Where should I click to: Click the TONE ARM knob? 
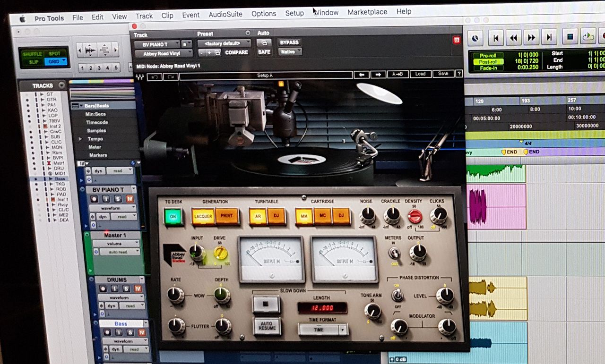372,311
